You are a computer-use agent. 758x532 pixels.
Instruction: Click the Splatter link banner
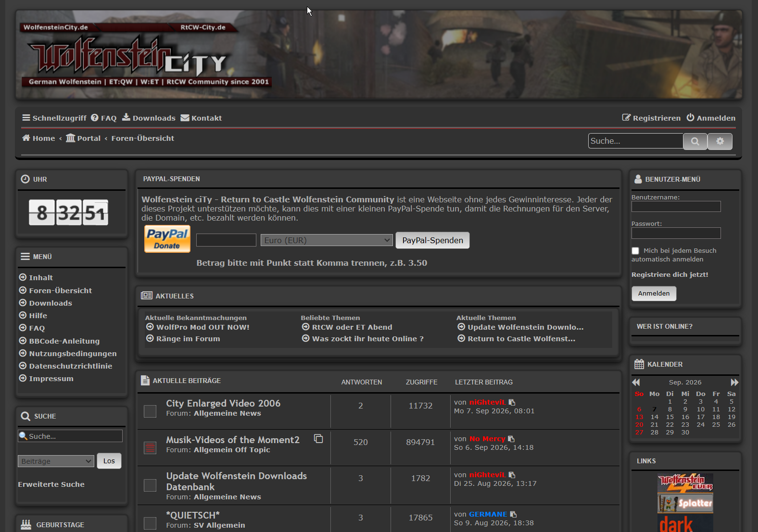click(x=685, y=503)
